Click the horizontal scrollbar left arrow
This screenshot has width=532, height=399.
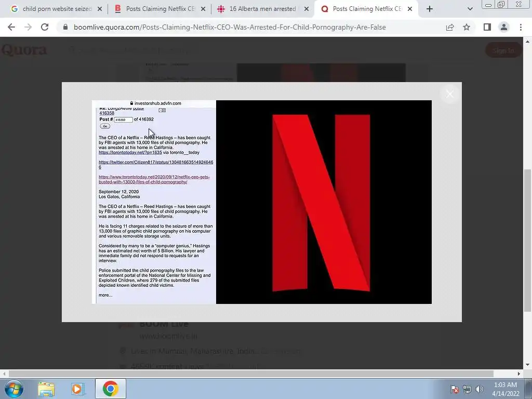click(x=4, y=374)
